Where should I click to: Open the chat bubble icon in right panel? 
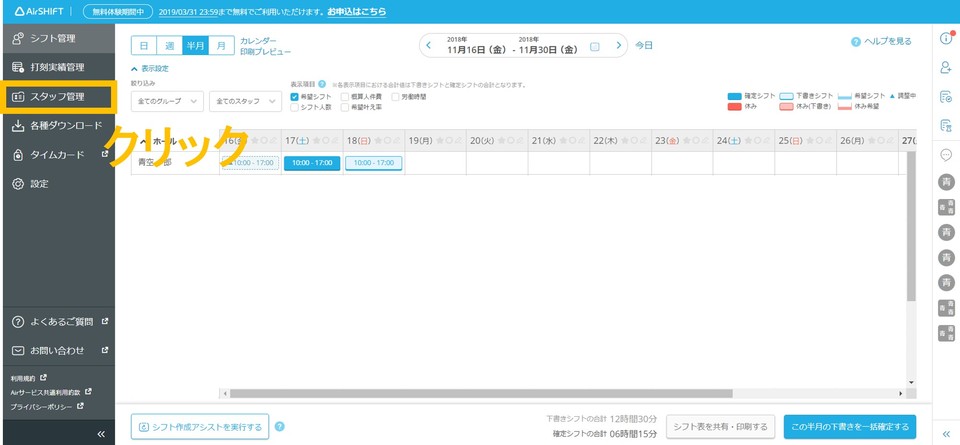pos(945,155)
